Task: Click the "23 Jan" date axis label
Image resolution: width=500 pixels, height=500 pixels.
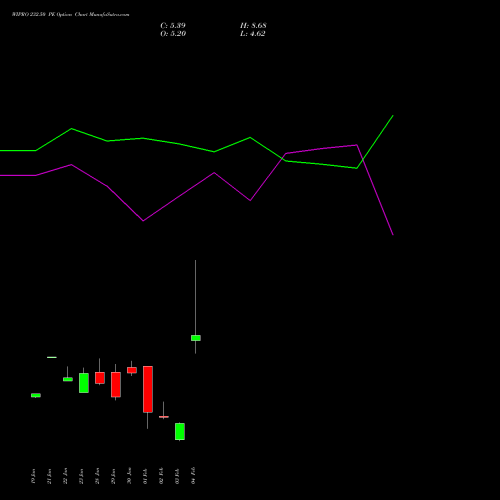Action: pos(81,476)
